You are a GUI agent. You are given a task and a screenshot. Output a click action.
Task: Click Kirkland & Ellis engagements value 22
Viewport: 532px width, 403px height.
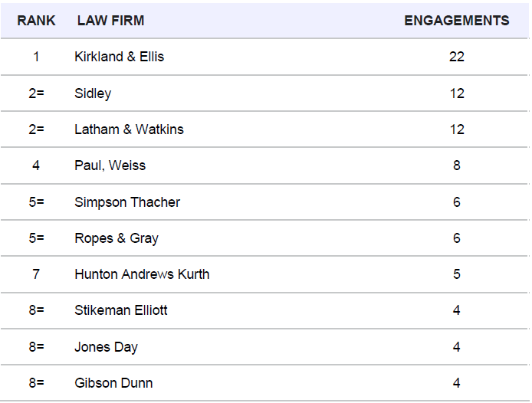click(457, 57)
